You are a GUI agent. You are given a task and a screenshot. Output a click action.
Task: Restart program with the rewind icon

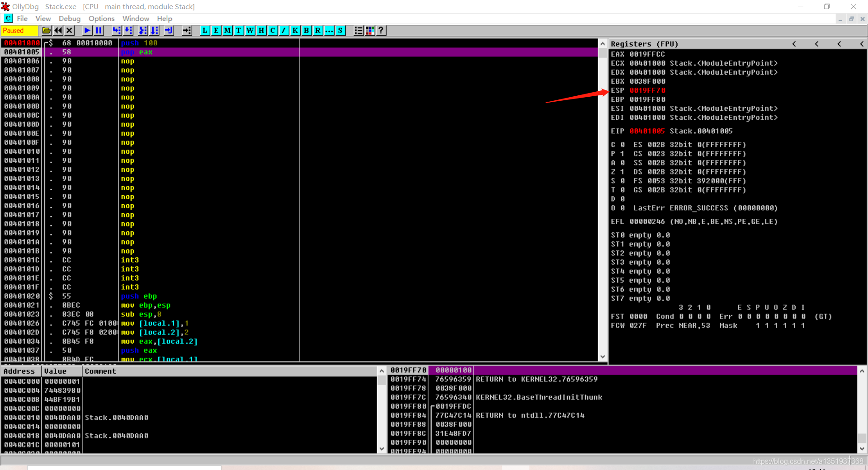point(58,30)
